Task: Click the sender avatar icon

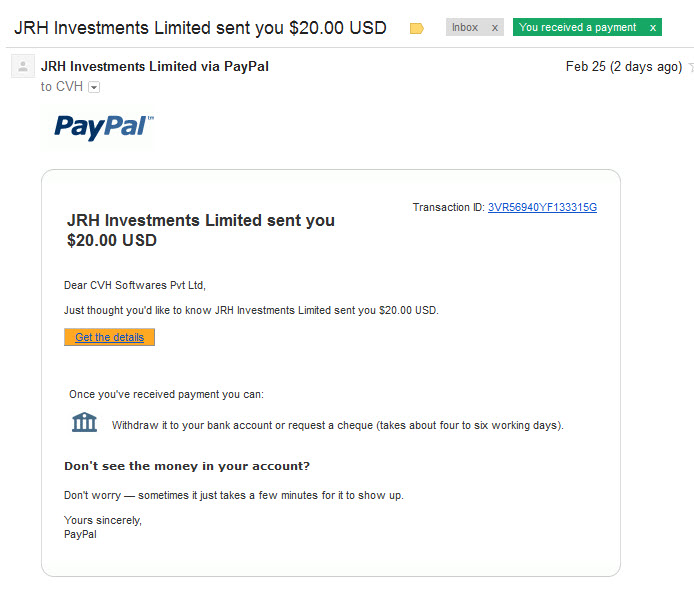Action: 23,66
